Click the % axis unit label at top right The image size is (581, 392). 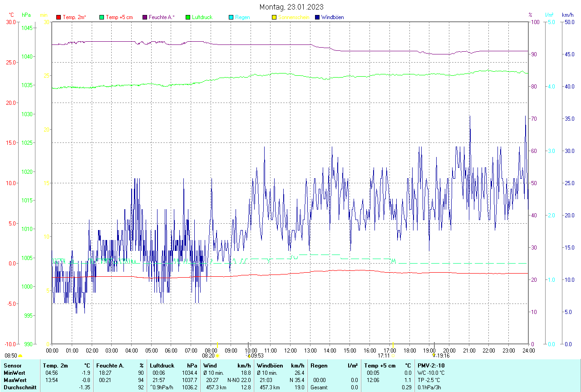(530, 15)
